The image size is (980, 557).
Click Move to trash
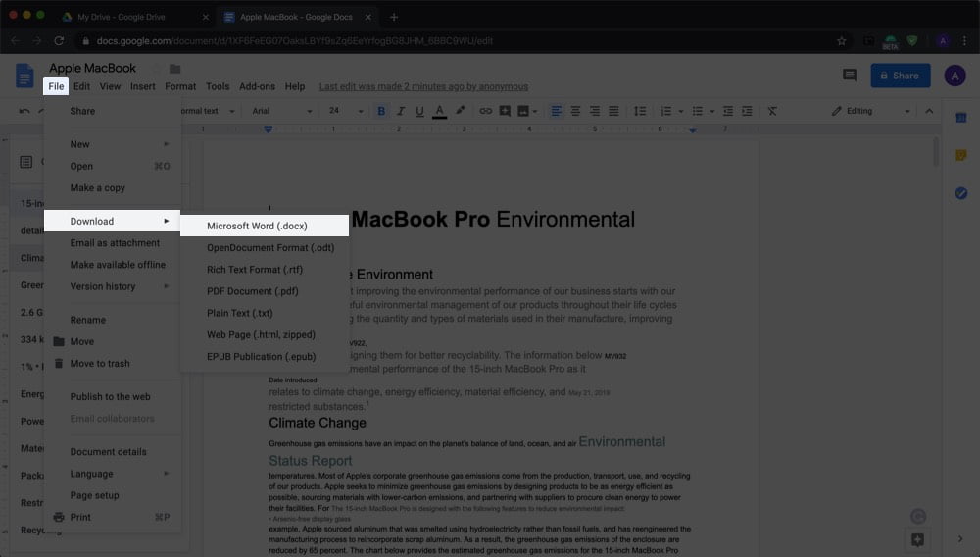tap(113, 363)
